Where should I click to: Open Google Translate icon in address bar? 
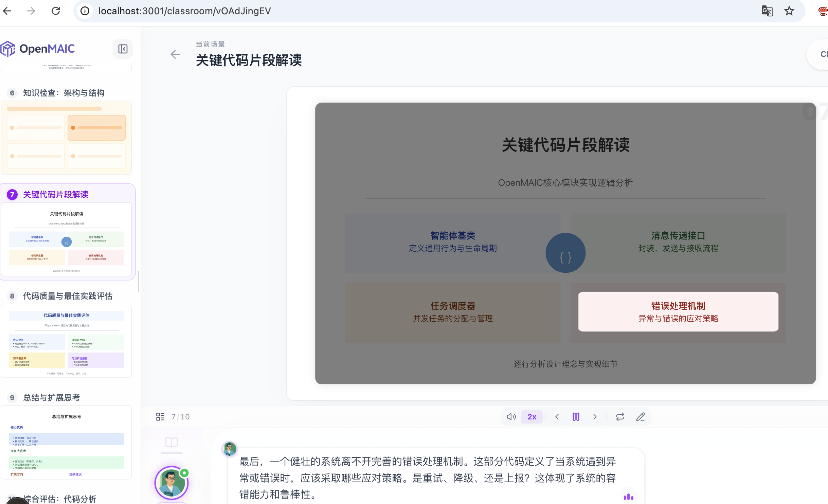click(x=767, y=11)
